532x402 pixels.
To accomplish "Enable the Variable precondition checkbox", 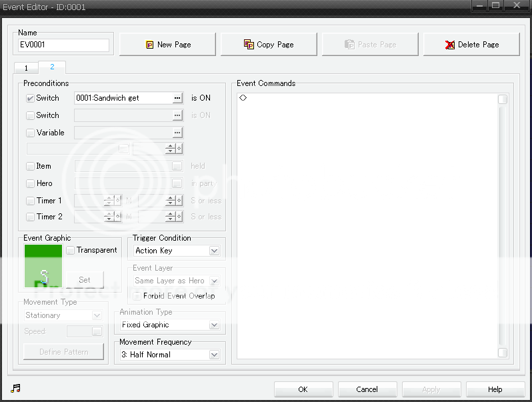I will pos(30,133).
